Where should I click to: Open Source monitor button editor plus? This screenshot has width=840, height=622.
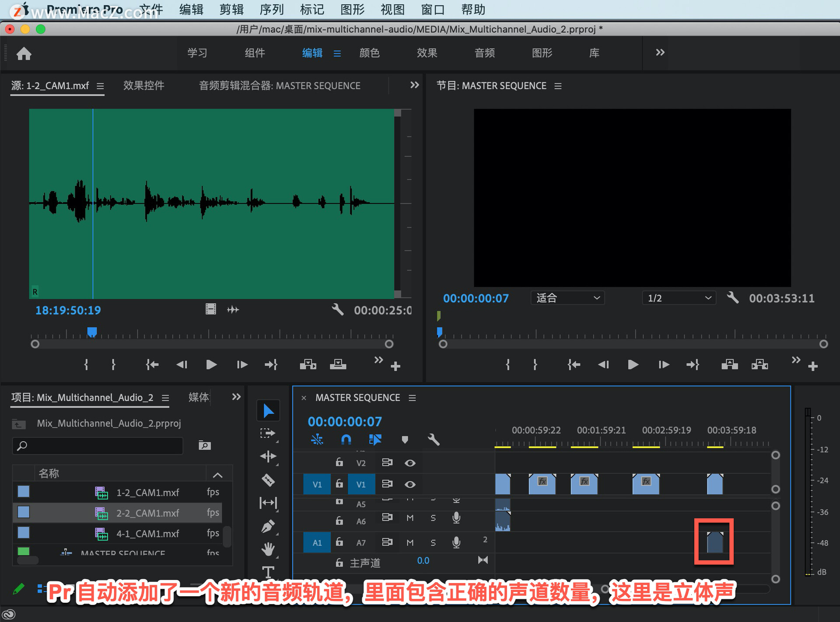(395, 367)
